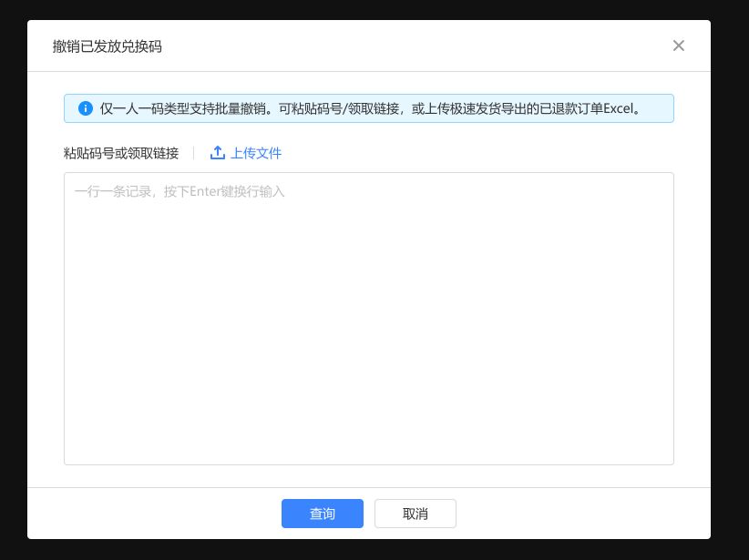This screenshot has width=749, height=560.
Task: Select the 粘贴码号或领取链接 label
Action: click(x=121, y=153)
